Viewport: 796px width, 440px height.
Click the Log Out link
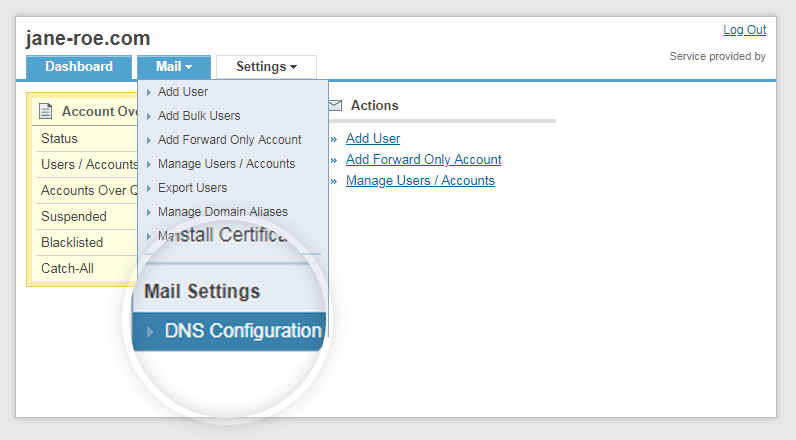tap(744, 30)
